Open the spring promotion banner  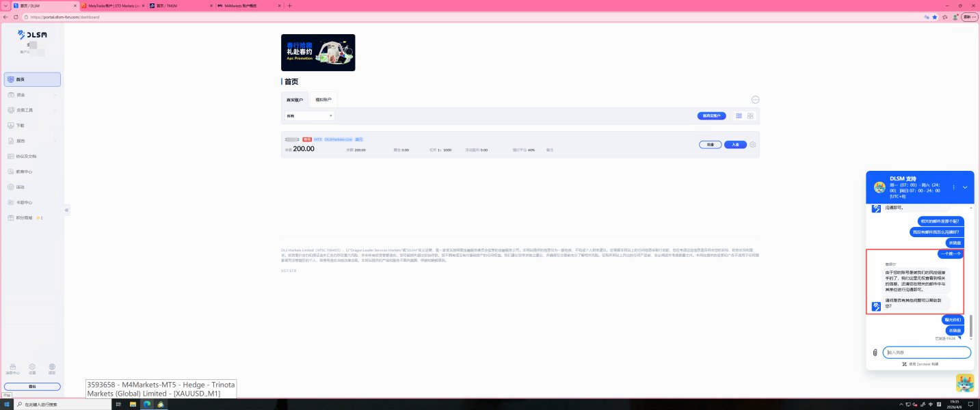318,53
